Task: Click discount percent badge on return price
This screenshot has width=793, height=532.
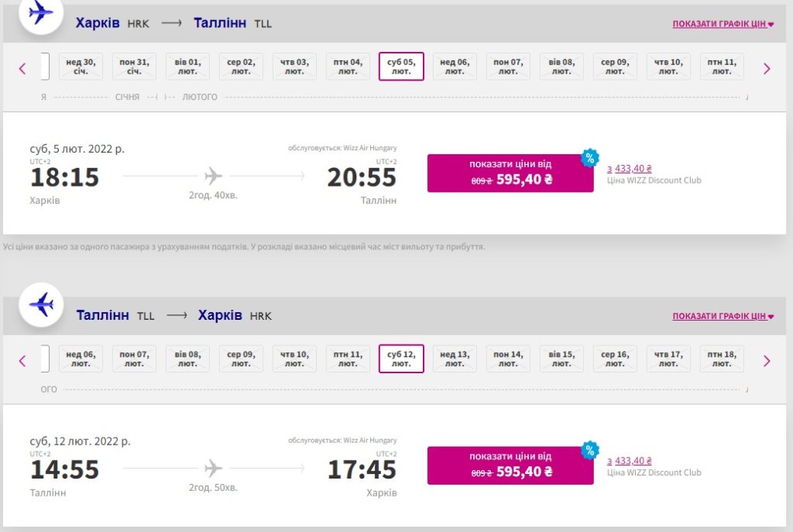Action: [590, 450]
